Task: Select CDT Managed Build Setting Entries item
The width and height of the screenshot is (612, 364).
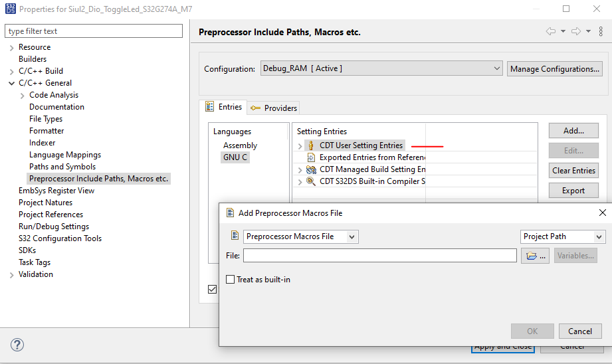Action: point(371,169)
